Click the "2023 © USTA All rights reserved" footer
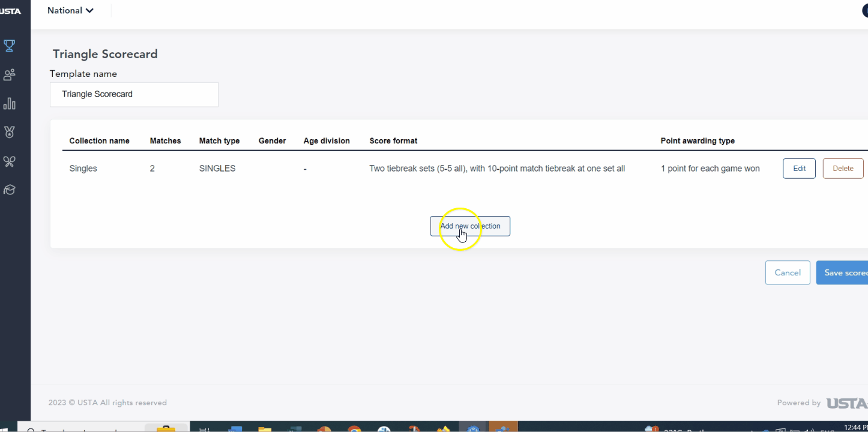 [107, 403]
